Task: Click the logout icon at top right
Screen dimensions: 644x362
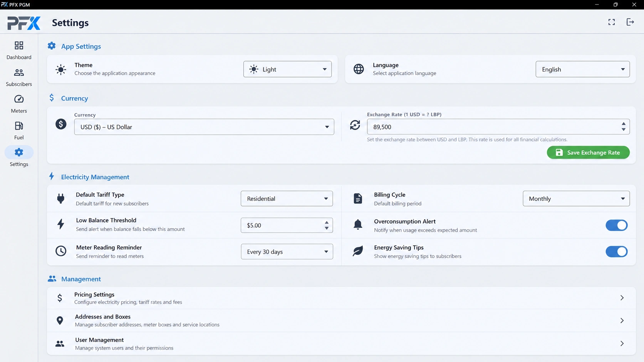Action: pos(630,22)
